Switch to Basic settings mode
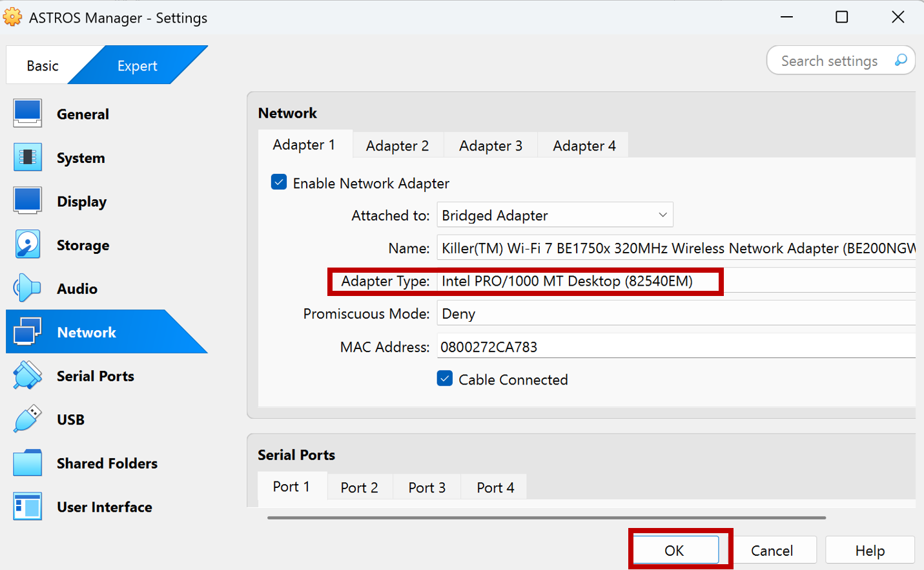Image resolution: width=924 pixels, height=570 pixels. (x=43, y=66)
